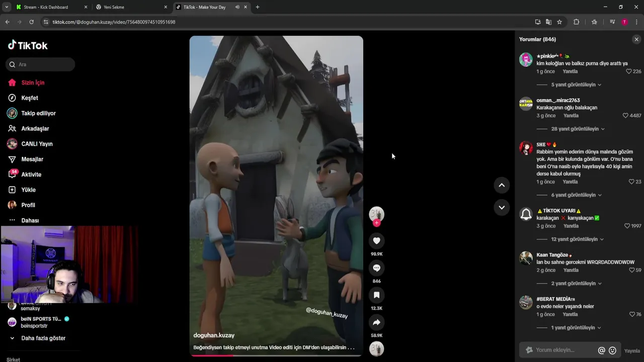Go back in browser history
The width and height of the screenshot is (644, 362).
pos(8,22)
